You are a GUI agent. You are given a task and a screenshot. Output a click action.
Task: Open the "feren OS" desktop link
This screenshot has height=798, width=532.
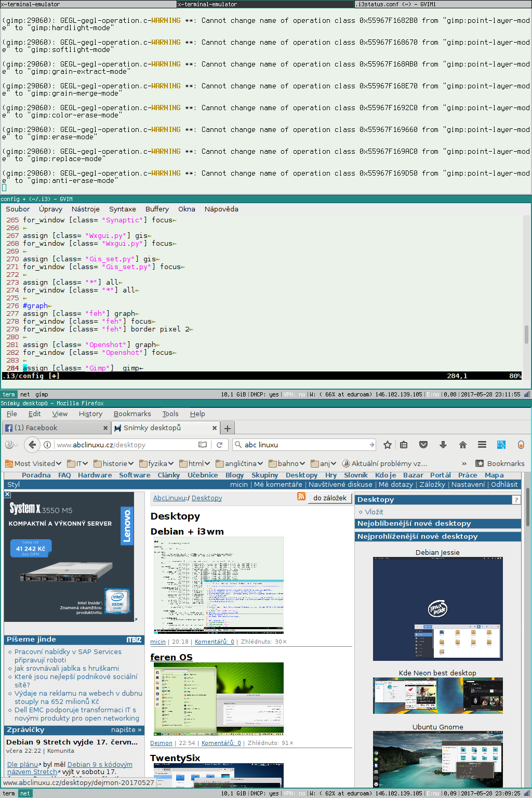[171, 657]
